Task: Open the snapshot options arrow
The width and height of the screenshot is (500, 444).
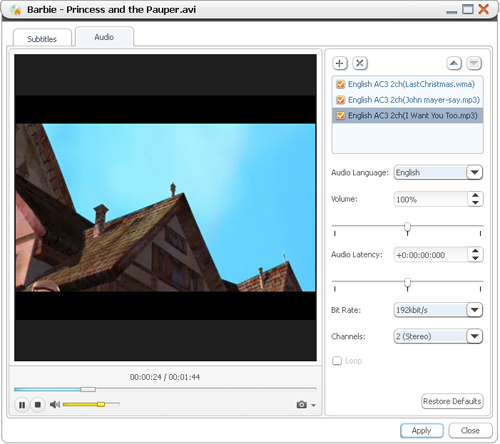Action: (313, 405)
